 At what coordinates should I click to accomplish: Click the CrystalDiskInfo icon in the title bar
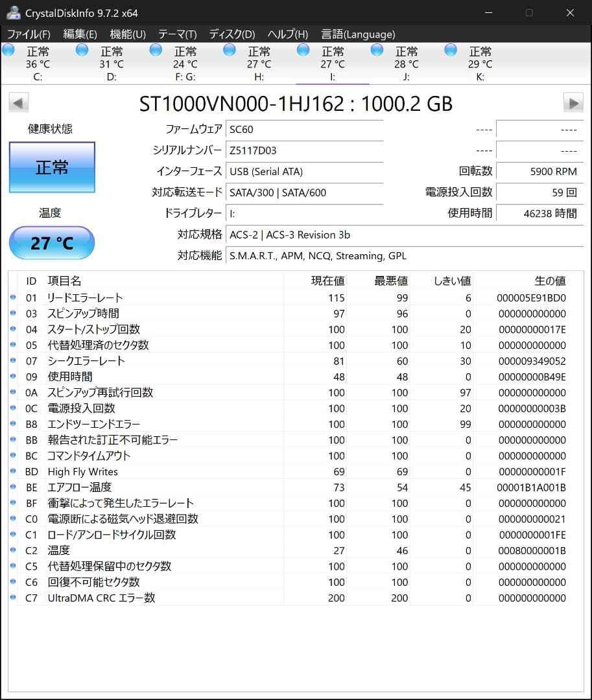(x=13, y=12)
